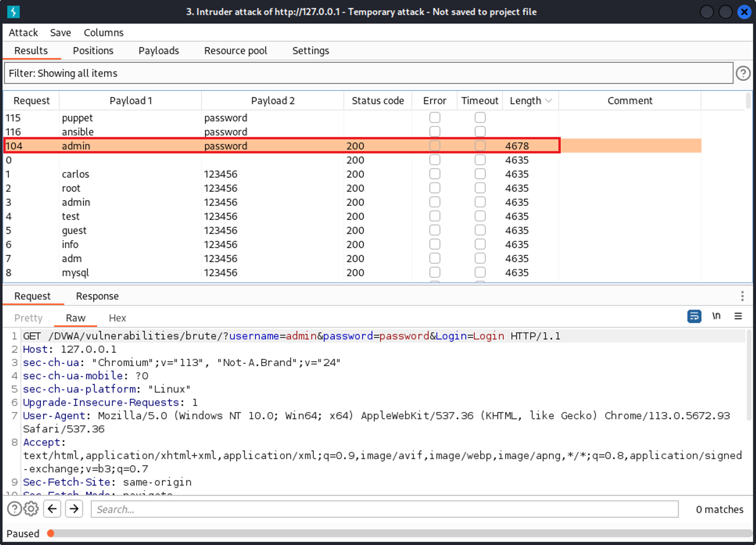The width and height of the screenshot is (756, 545).
Task: Click the search settings gear icon
Action: (31, 509)
